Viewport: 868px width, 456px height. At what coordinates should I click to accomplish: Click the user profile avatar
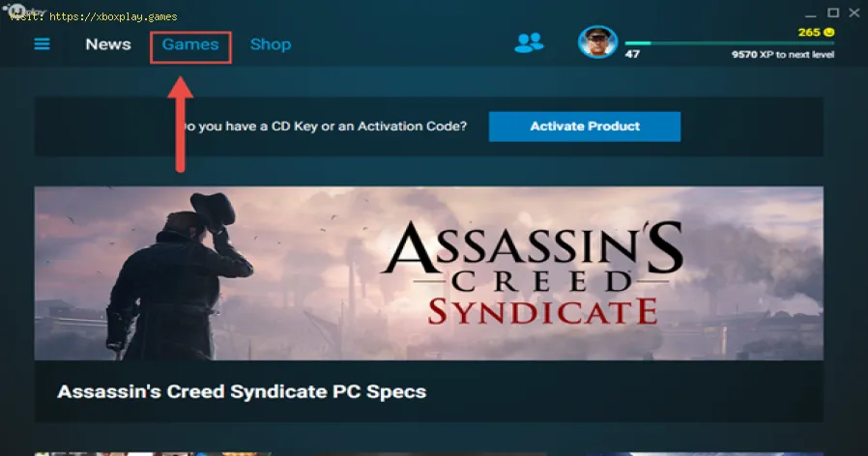click(x=597, y=43)
